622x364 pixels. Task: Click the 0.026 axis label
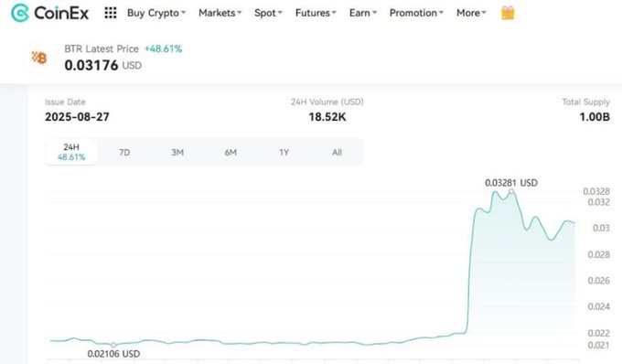(x=599, y=281)
